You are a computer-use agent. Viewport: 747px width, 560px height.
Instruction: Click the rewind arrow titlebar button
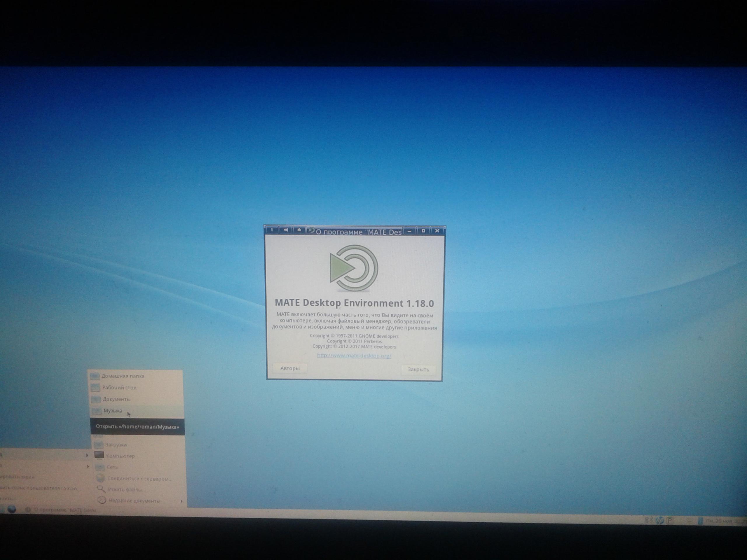285,230
